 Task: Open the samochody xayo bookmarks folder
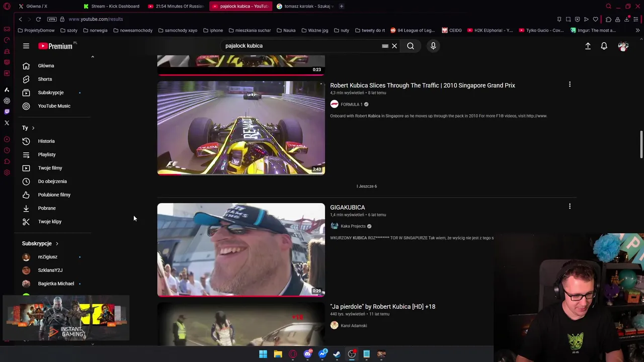(178, 30)
